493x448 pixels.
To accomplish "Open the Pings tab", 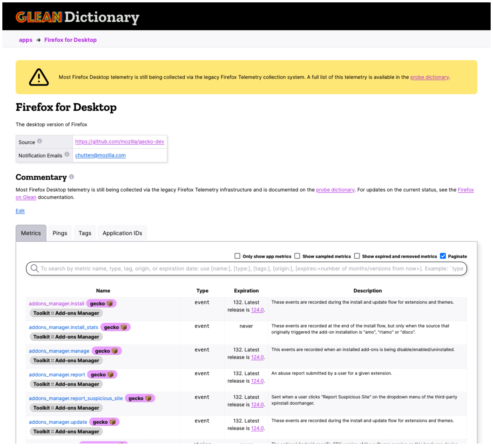I will (x=60, y=233).
